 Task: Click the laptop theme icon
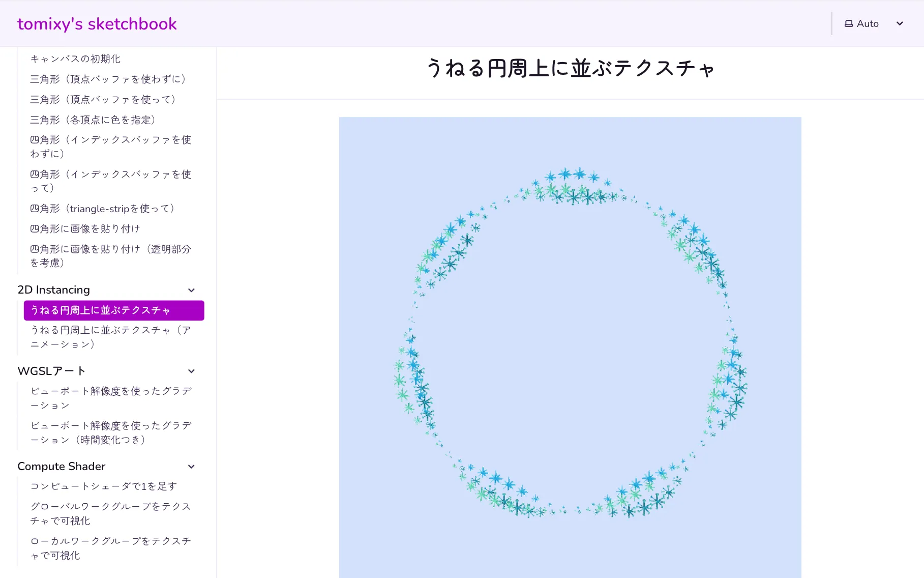click(x=848, y=23)
